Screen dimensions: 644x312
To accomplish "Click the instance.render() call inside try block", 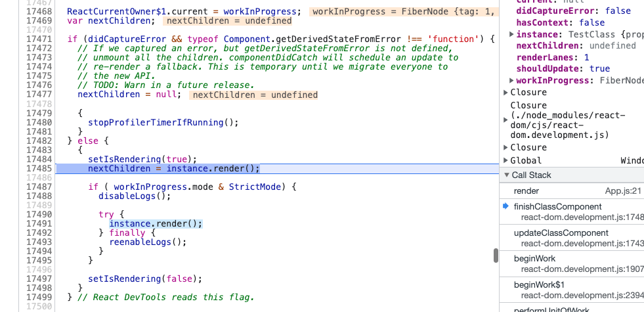I will click(x=156, y=223).
